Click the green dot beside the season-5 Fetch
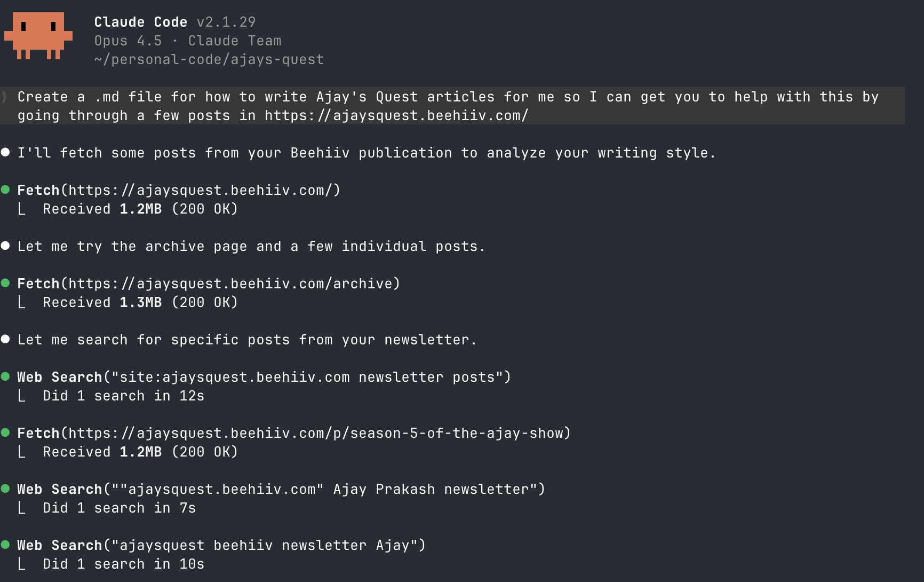This screenshot has height=582, width=924. 5,433
